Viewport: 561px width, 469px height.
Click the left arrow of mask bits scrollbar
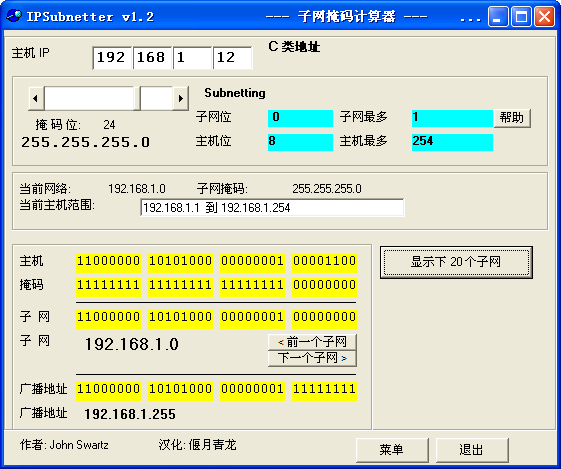tap(36, 98)
